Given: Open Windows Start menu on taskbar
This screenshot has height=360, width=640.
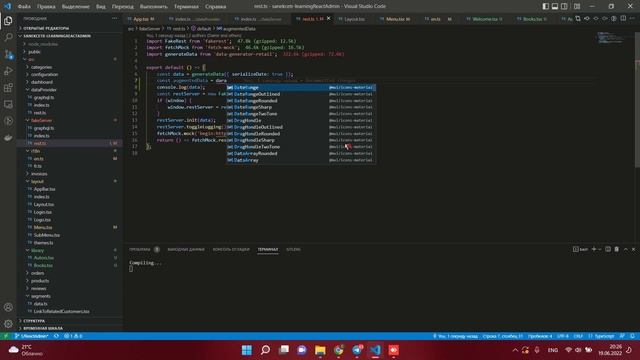Looking at the screenshot, I should coord(247,350).
